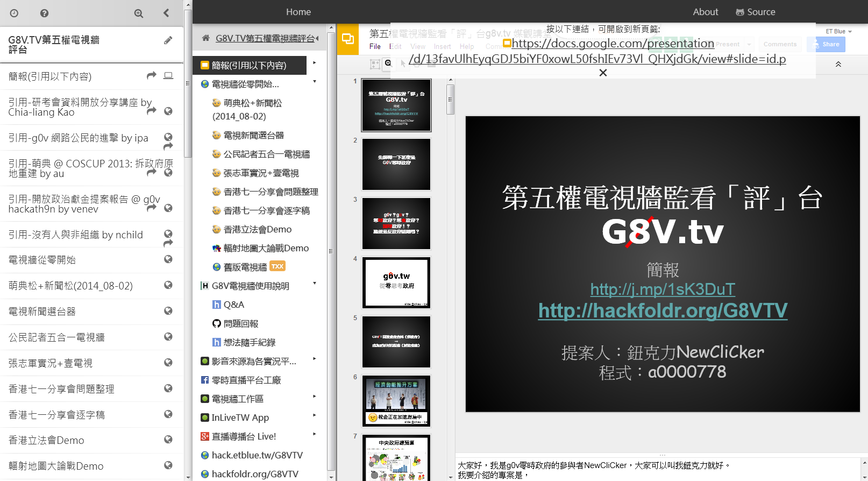Collapse left panel with the back chevron

[x=166, y=13]
